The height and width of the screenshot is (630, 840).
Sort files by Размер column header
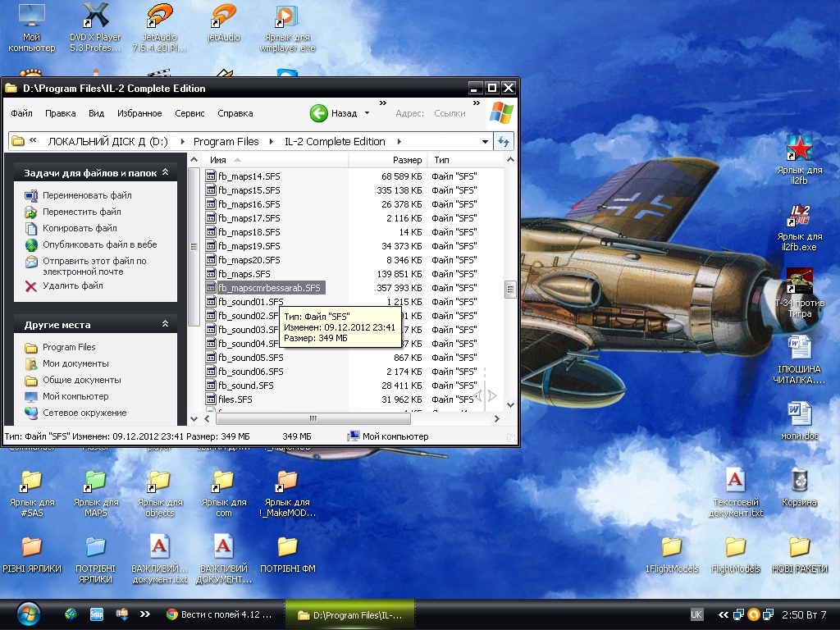pos(388,160)
